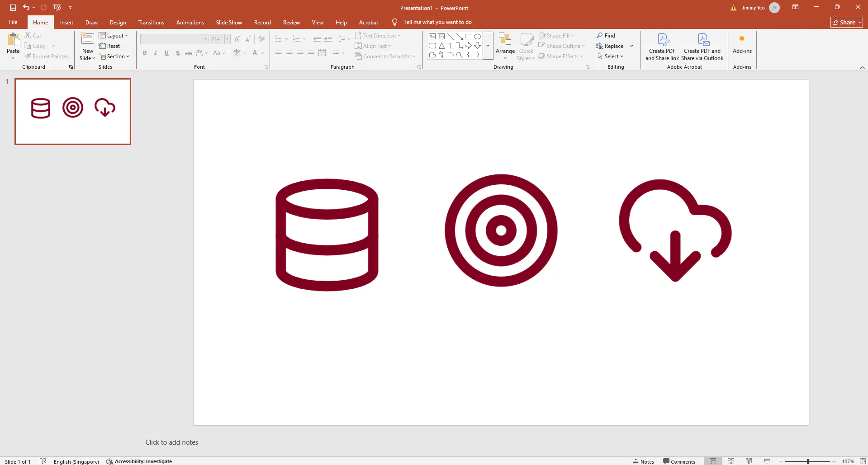Open the font name combo box
Image resolution: width=868 pixels, height=465 pixels.
(x=174, y=39)
